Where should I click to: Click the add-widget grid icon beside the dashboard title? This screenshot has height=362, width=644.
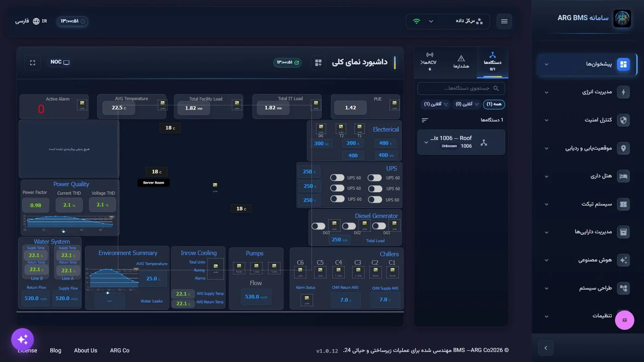[x=318, y=62]
